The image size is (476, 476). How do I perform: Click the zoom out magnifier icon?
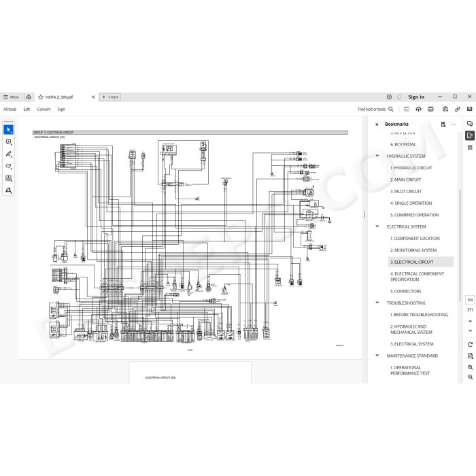pos(471,377)
